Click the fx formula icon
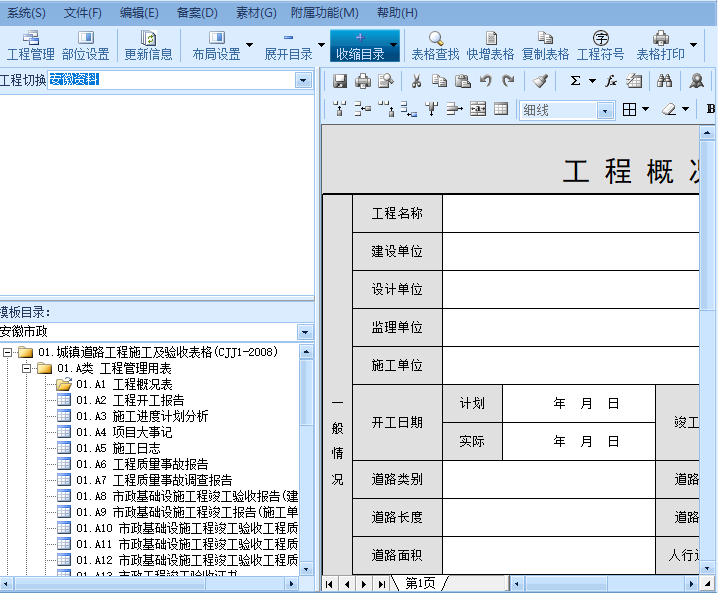This screenshot has width=718, height=593. tap(611, 81)
